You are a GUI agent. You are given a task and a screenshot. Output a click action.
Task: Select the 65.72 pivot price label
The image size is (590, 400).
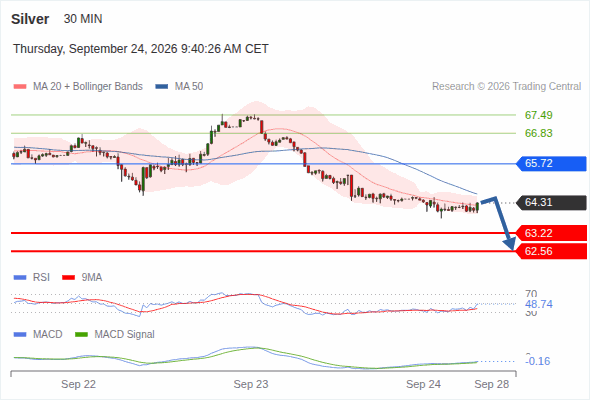551,164
